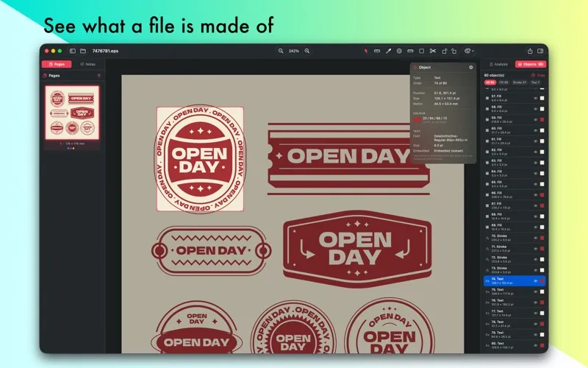The height and width of the screenshot is (368, 588).
Task: Click the share icon in toolbar
Action: click(530, 51)
